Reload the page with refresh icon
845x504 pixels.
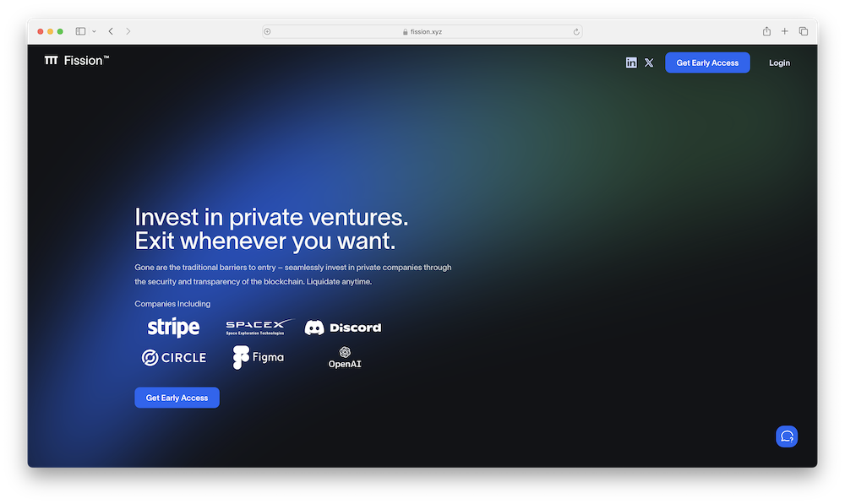(x=576, y=32)
